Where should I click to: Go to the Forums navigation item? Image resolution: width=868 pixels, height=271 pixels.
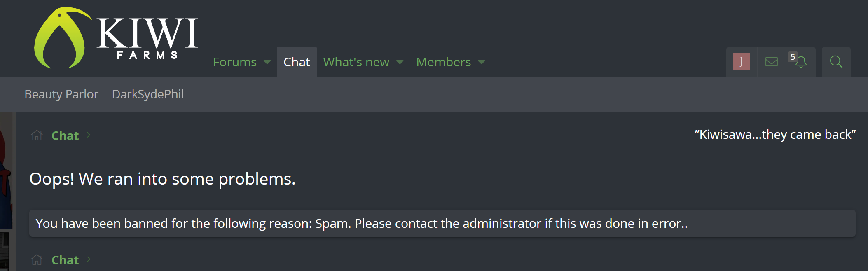pyautogui.click(x=235, y=62)
